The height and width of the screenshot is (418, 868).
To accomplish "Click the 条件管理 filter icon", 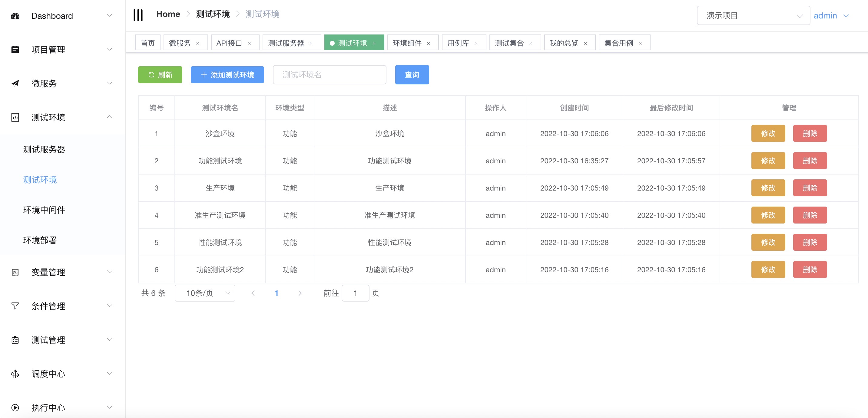I will coord(15,306).
